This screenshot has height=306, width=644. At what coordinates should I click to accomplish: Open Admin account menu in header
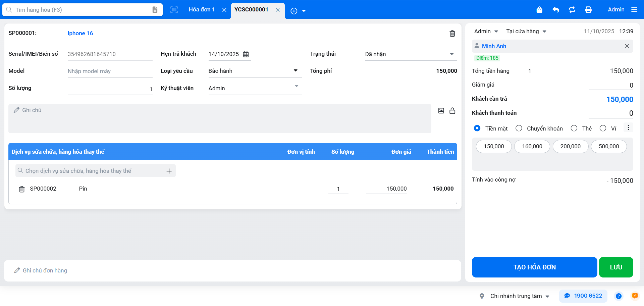point(616,9)
